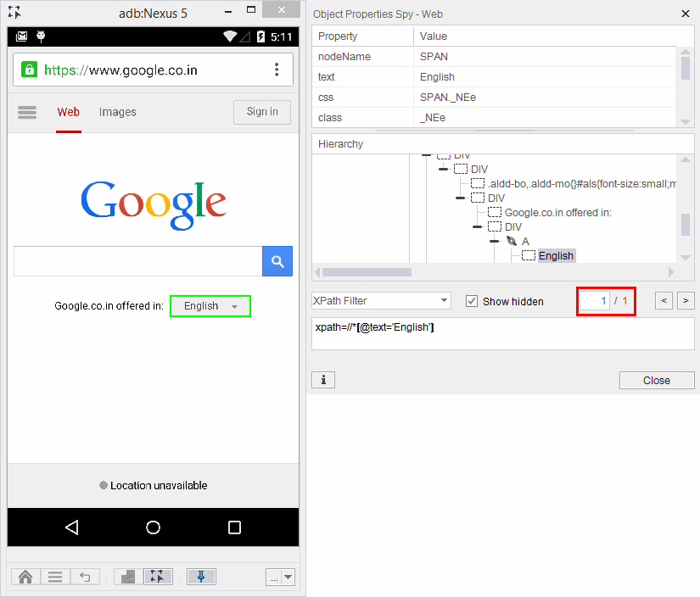Switch to the Web tab

point(69,112)
